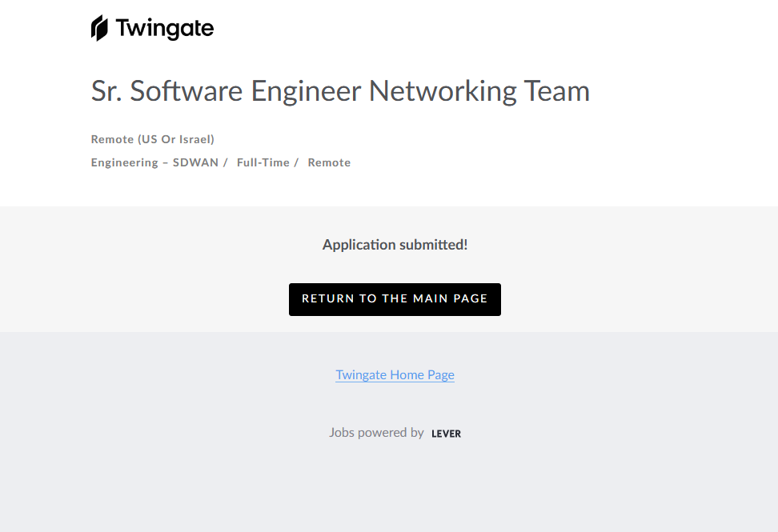
Task: Click the Lever logo in the footer
Action: coord(446,434)
